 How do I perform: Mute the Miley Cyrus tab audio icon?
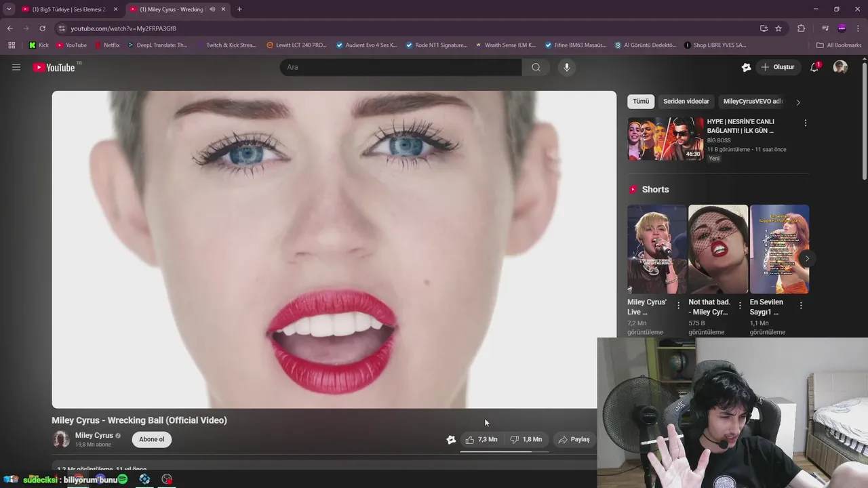(212, 9)
